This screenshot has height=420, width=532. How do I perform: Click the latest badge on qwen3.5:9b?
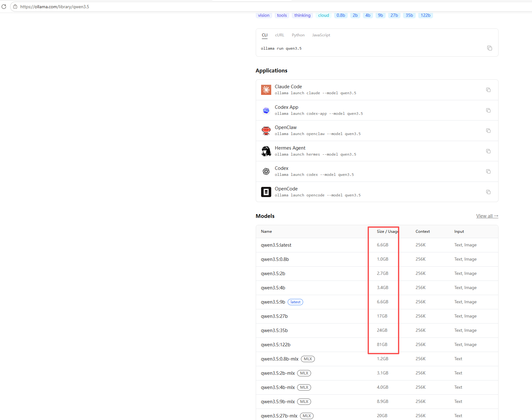tap(295, 302)
